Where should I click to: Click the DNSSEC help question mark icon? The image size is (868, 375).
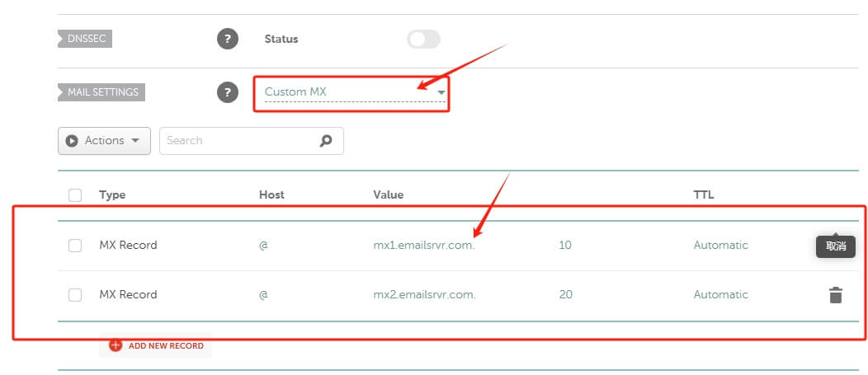(x=228, y=39)
